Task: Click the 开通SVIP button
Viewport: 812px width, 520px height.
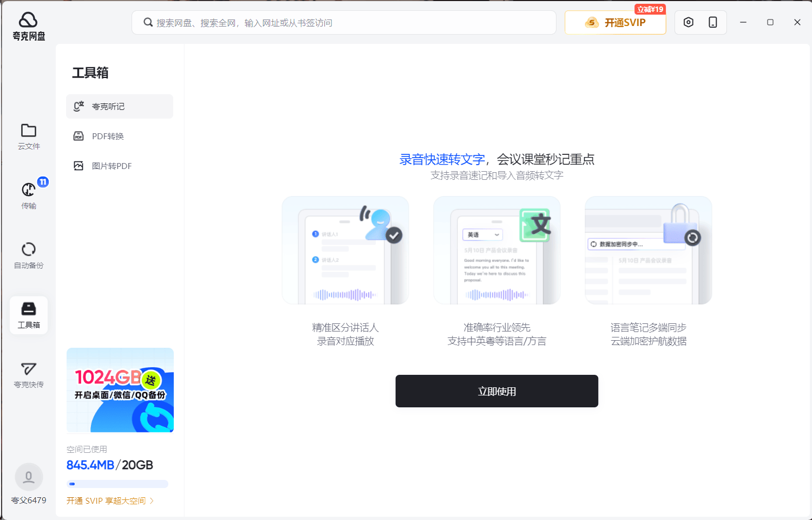Action: 615,23
